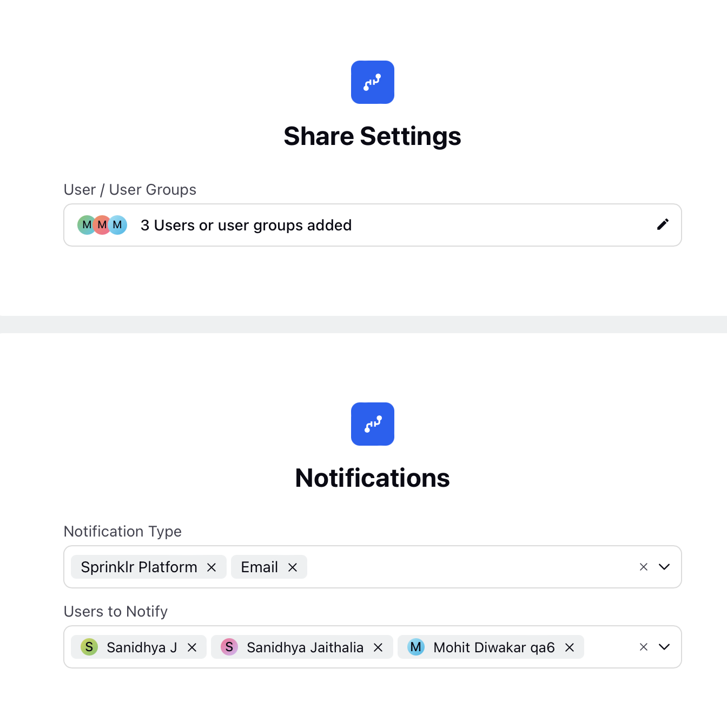The image size is (727, 728).
Task: Select the Sanidhya Jaithalia chip
Action: point(302,647)
